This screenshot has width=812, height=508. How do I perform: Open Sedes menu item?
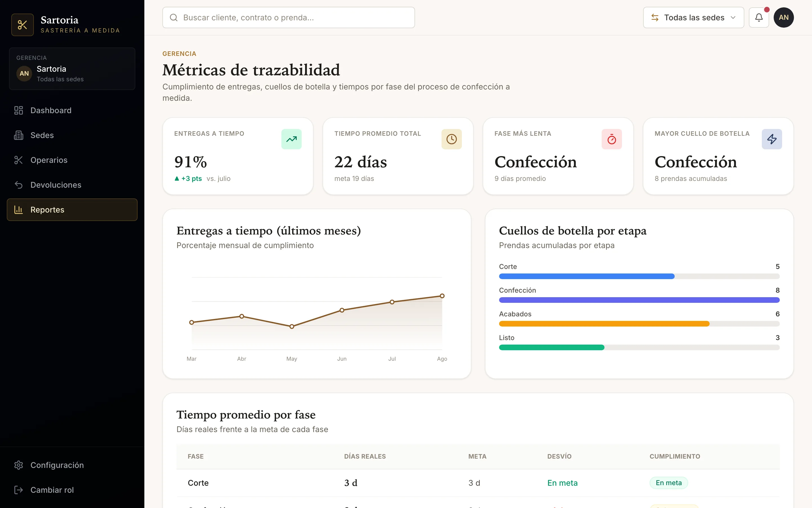(x=72, y=135)
